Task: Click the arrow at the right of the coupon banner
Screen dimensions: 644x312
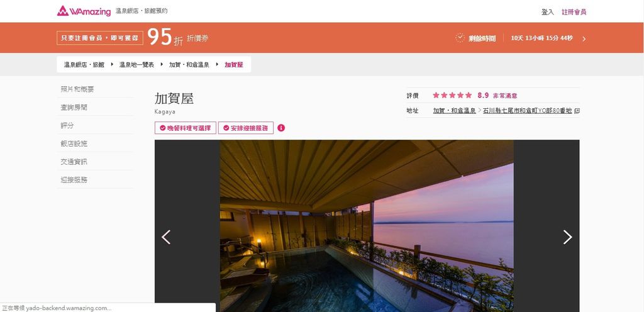Action: (x=584, y=38)
